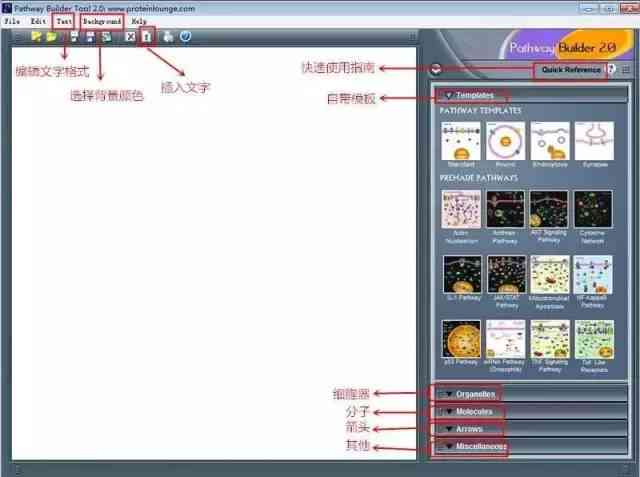This screenshot has width=640, height=477.
Task: Click the app icon in the title bar
Action: [x=7, y=8]
